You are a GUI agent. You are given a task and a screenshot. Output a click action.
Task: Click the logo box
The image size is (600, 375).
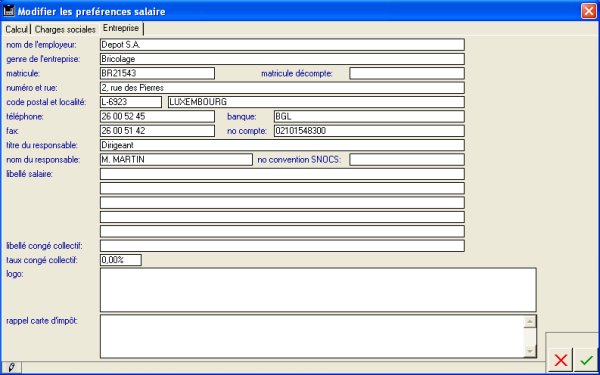tap(318, 290)
